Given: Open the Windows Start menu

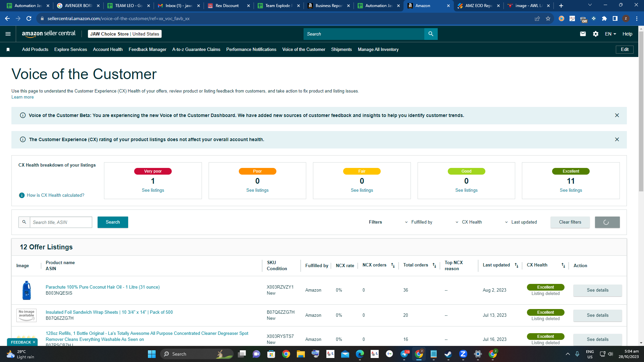Looking at the screenshot, I should click(152, 354).
